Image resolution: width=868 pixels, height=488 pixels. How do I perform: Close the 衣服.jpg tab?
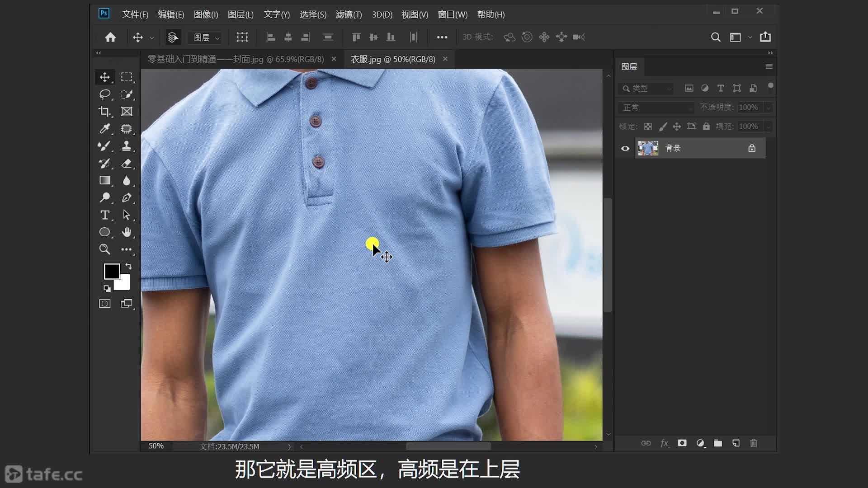coord(445,59)
